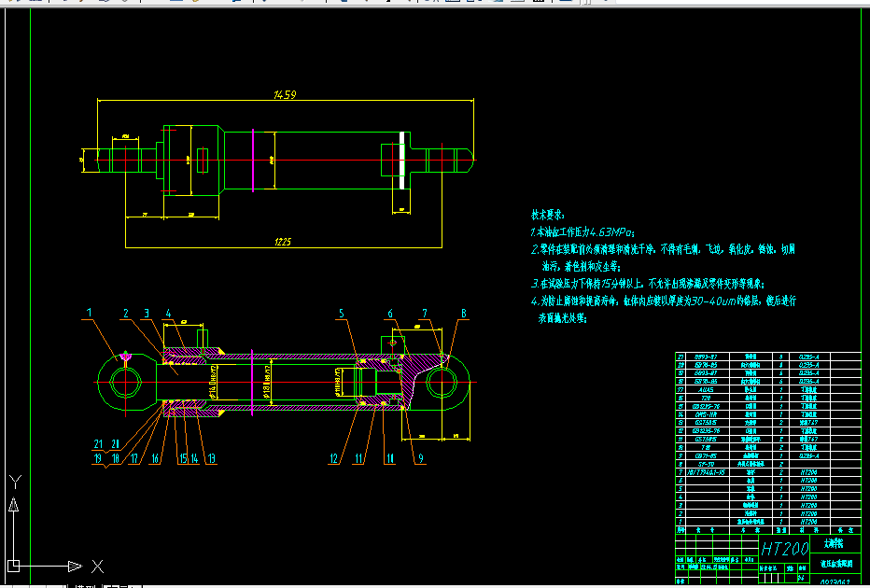Click the UCS origin square marker
The width and height of the screenshot is (870, 588).
[14, 566]
